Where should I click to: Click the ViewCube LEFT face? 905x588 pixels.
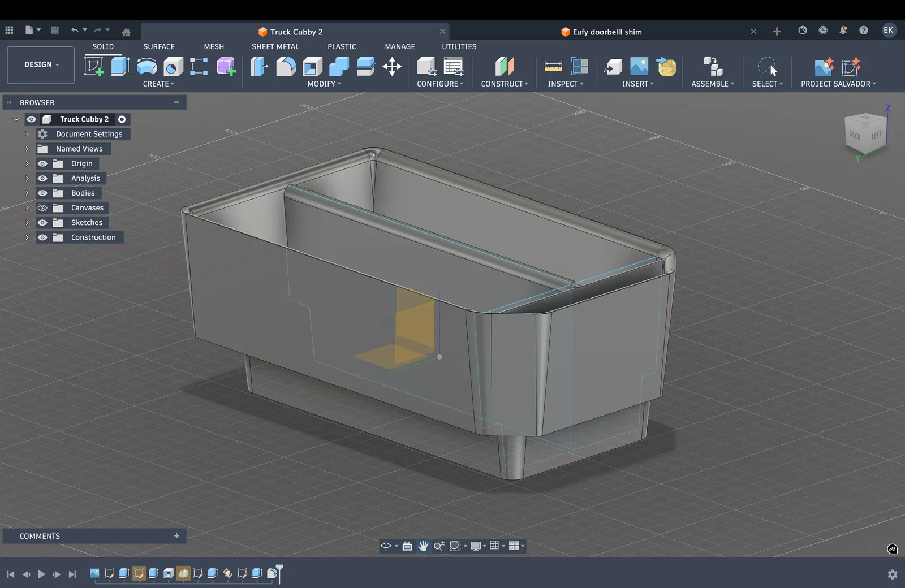click(x=876, y=136)
